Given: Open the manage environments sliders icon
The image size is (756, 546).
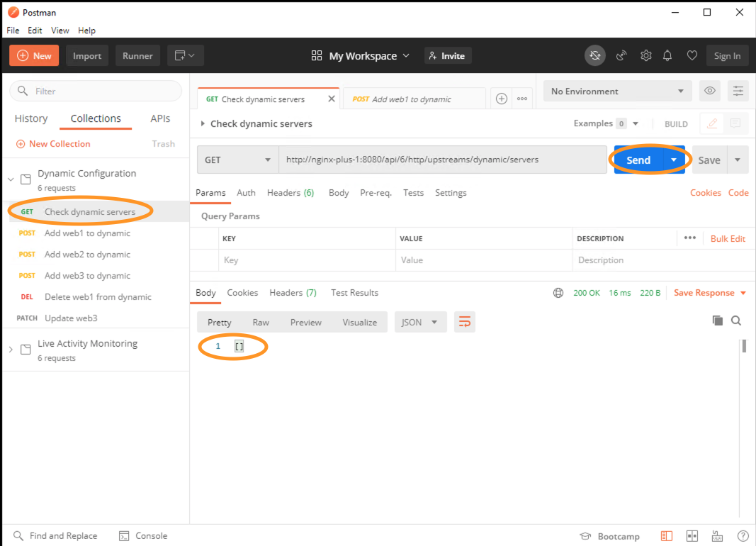Looking at the screenshot, I should (x=738, y=91).
